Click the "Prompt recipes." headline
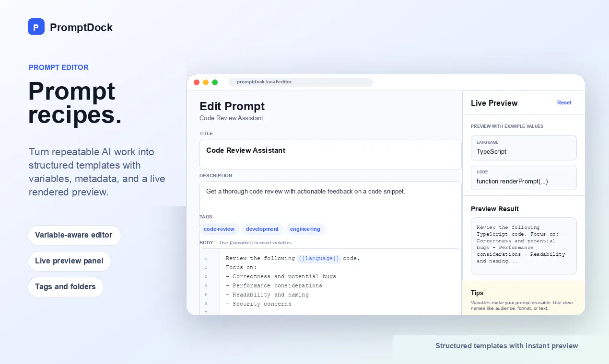609x364 pixels. 75,103
